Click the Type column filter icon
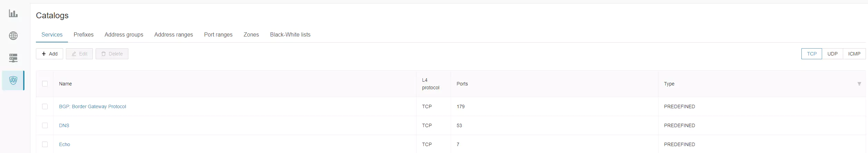Screen dimensions: 868x153 pyautogui.click(x=859, y=84)
